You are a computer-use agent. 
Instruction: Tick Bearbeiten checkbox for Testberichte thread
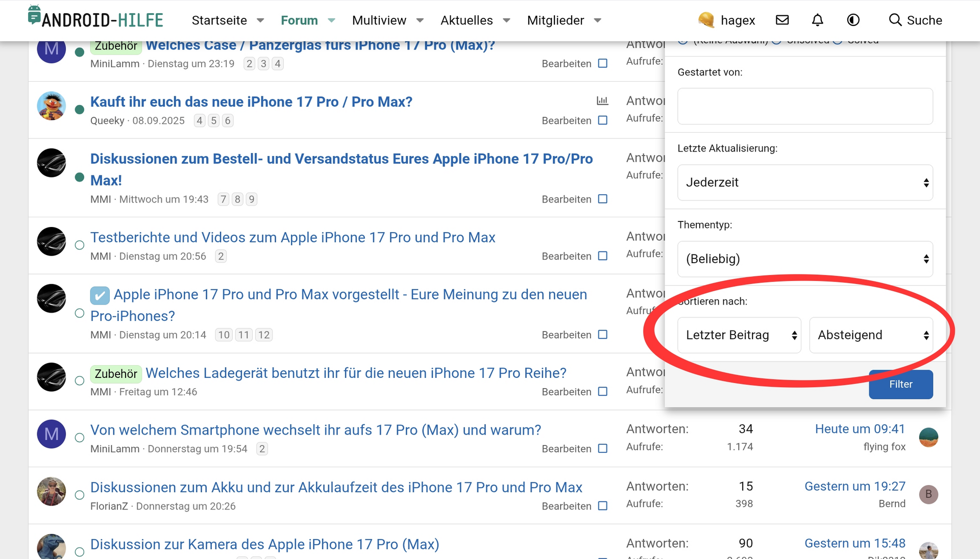(602, 256)
